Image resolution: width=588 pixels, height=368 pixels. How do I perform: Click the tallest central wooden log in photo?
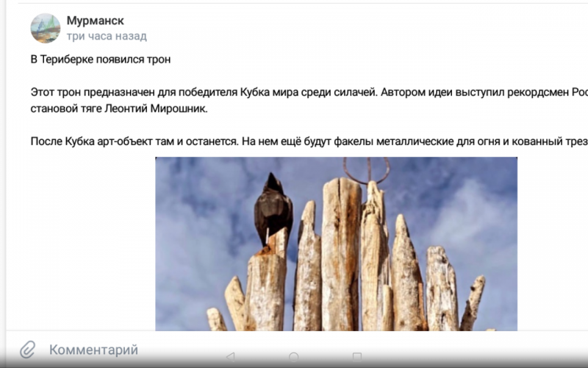(x=341, y=254)
